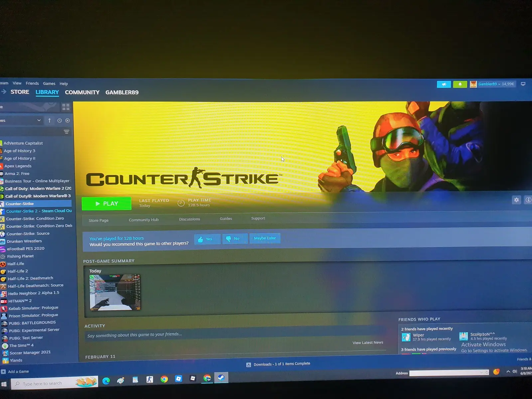Open the GAMBLER89 profile tab
Screen dimensions: 532x399
click(x=122, y=92)
